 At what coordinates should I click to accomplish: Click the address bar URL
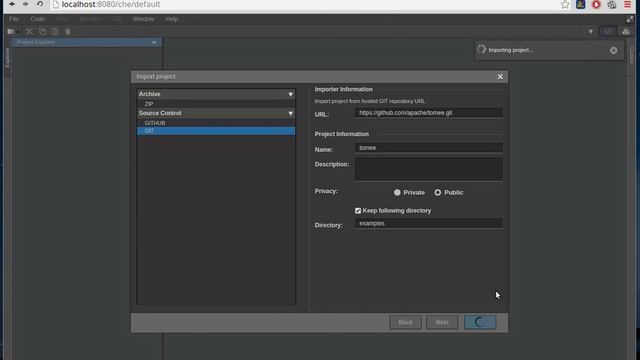point(111,4)
